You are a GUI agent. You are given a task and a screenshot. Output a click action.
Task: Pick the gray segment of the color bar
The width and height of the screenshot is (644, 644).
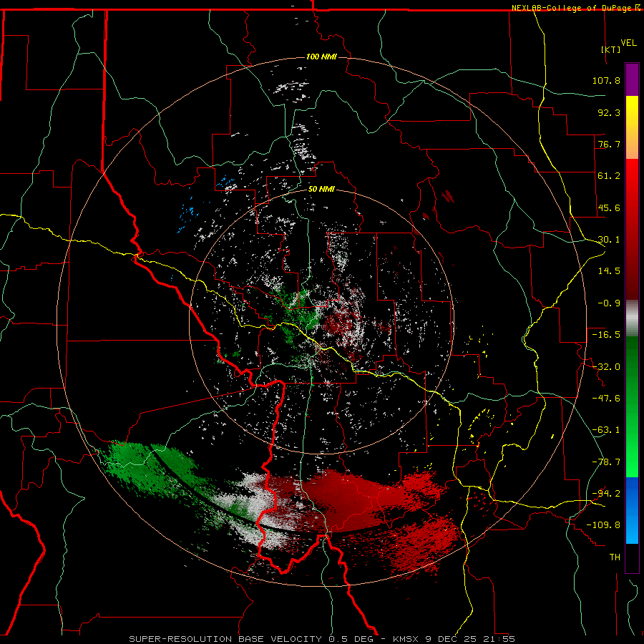632,318
